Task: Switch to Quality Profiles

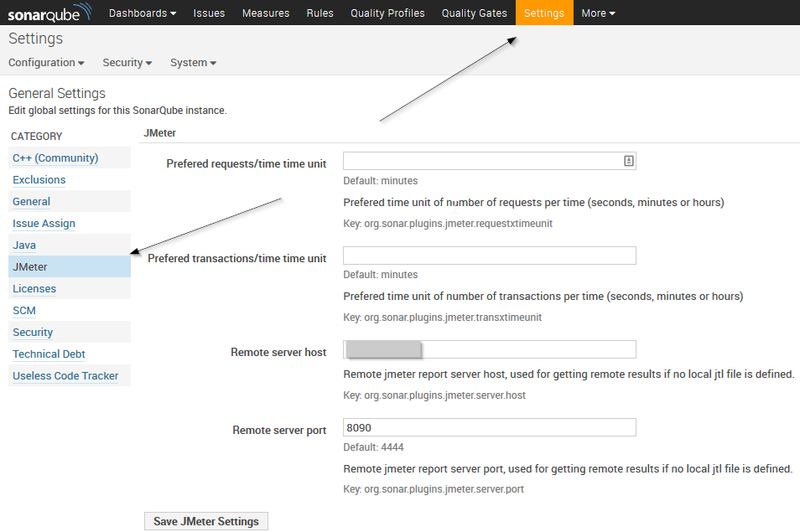Action: point(387,13)
